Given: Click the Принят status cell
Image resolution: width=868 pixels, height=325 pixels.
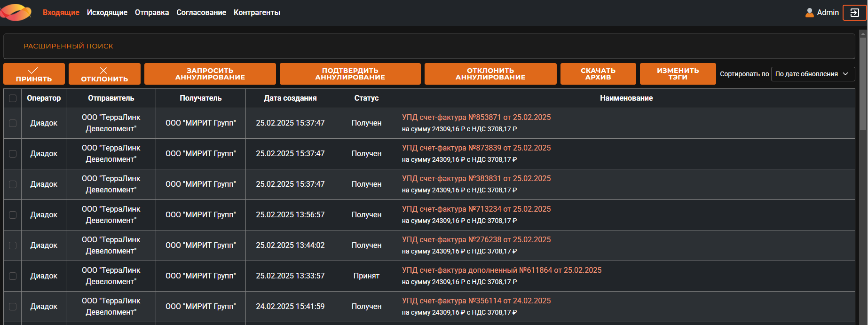Looking at the screenshot, I should [366, 276].
